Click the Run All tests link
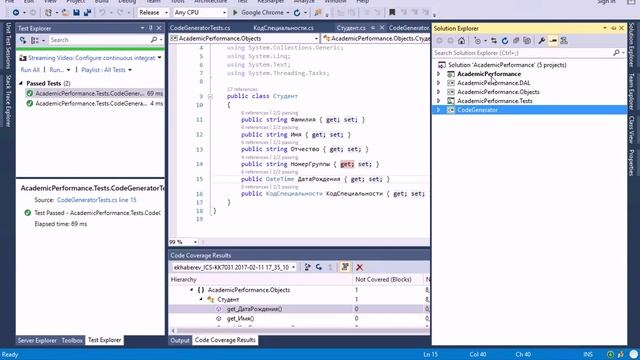Viewport: 640px width, 360px height. point(30,70)
